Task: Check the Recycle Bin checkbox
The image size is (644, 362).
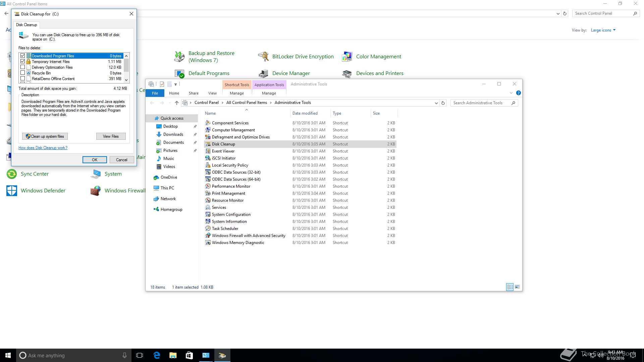Action: tap(23, 73)
